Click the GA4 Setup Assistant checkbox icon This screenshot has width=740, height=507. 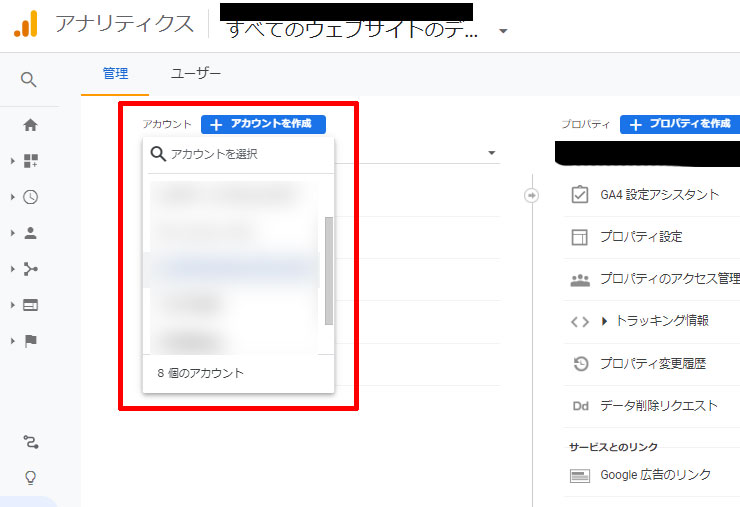click(x=580, y=194)
